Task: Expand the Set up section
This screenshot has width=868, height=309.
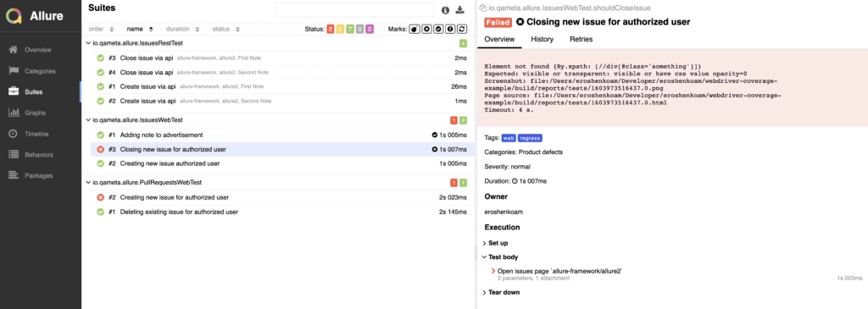Action: tap(495, 243)
